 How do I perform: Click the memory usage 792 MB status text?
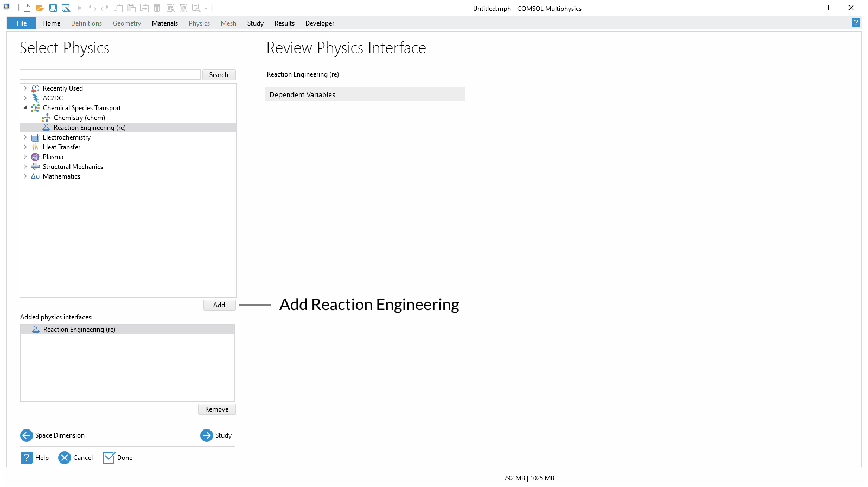point(514,478)
